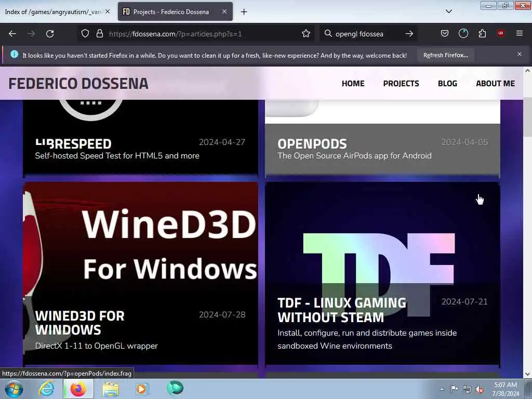Viewport: 532px width, 399px height.
Task: Save page to Pocket
Action: tap(445, 34)
